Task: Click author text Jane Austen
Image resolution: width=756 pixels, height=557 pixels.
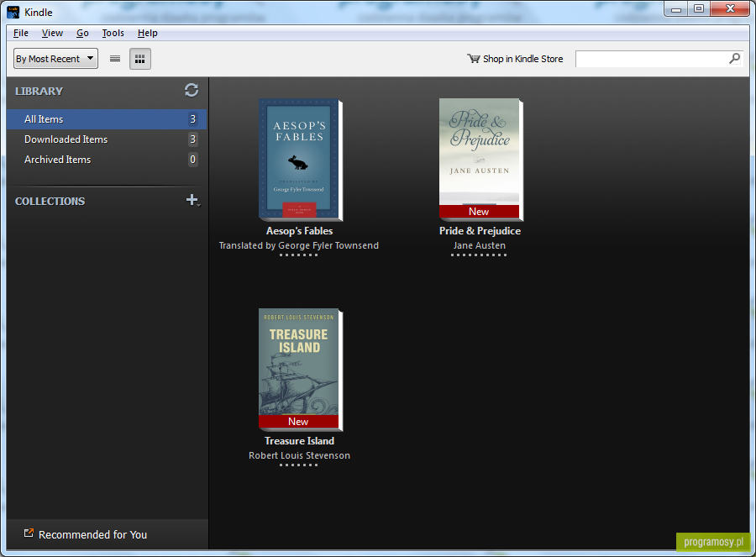Action: pos(480,245)
